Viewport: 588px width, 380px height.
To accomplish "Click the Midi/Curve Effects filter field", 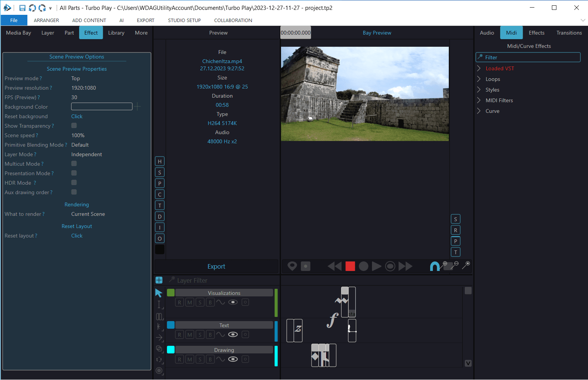I will tap(528, 57).
